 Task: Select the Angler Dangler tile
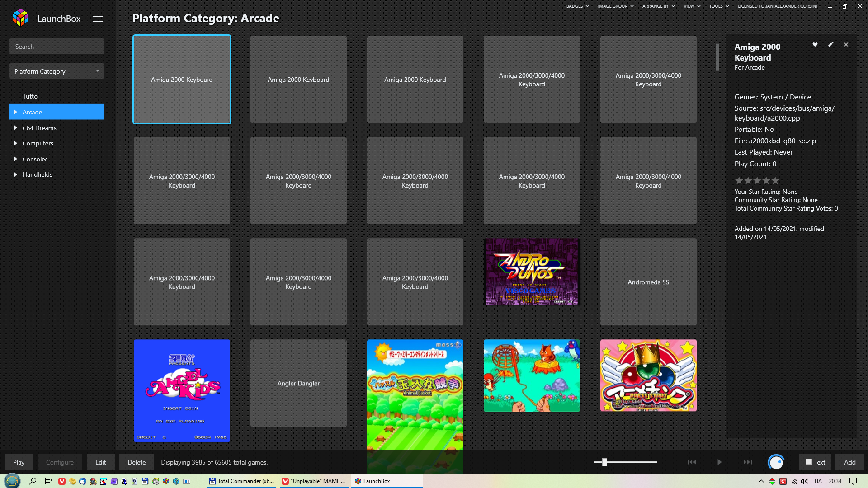point(298,383)
